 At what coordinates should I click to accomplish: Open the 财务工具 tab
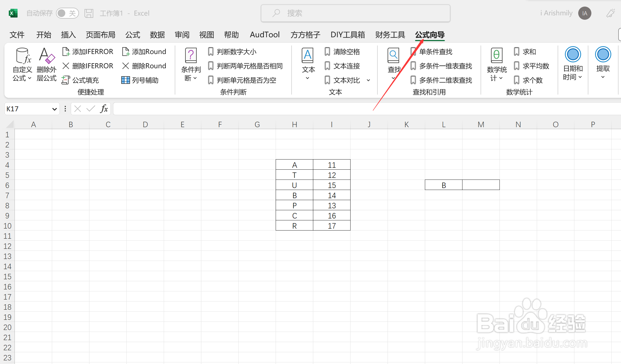(x=390, y=35)
